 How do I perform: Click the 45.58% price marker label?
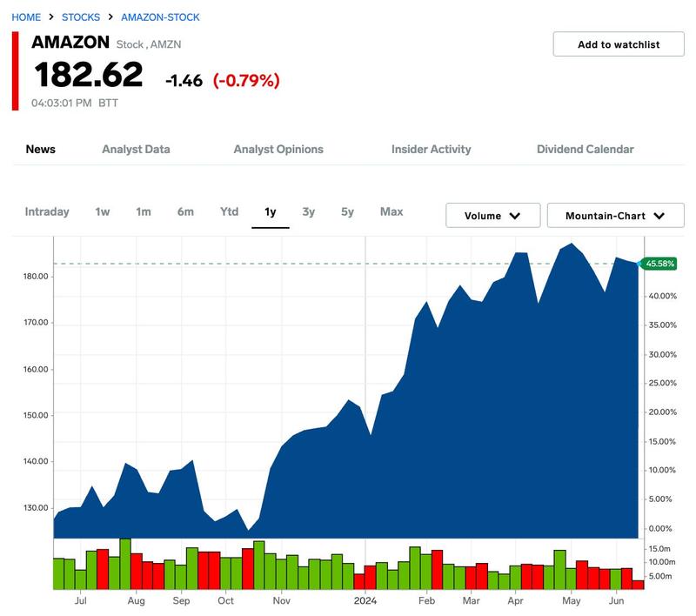coord(659,264)
